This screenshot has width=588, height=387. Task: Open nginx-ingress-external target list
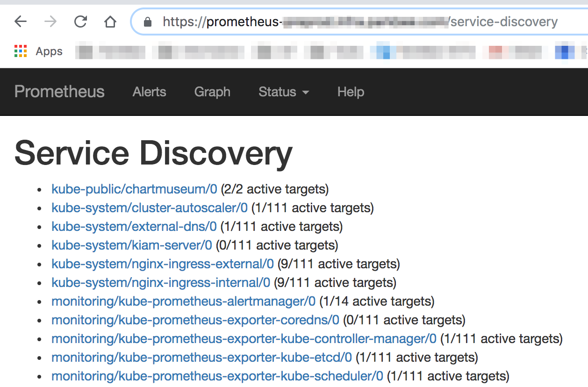(x=162, y=264)
